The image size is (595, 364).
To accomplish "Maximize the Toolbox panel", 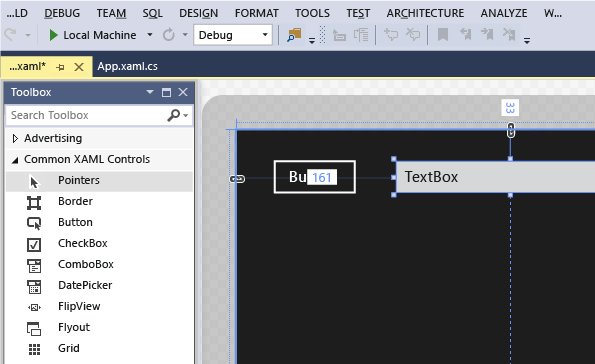I will tap(166, 92).
